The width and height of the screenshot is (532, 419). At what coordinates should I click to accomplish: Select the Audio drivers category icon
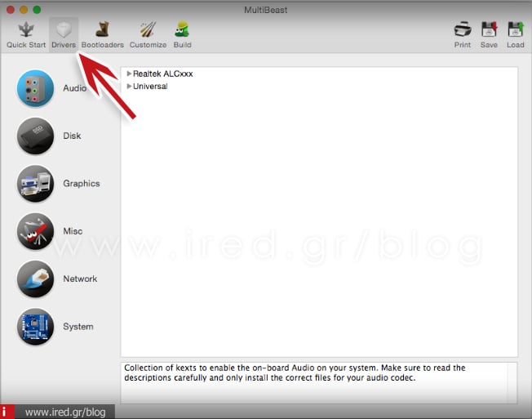[35, 88]
